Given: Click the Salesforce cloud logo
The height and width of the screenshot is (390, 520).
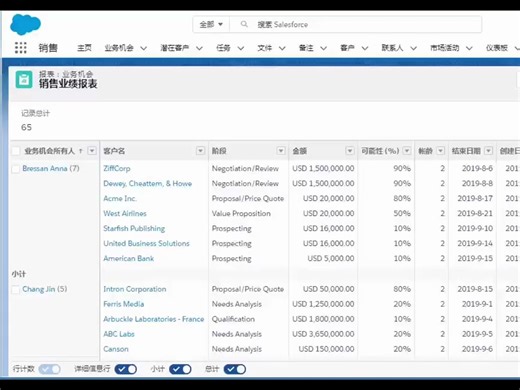Looking at the screenshot, I should 25,24.
